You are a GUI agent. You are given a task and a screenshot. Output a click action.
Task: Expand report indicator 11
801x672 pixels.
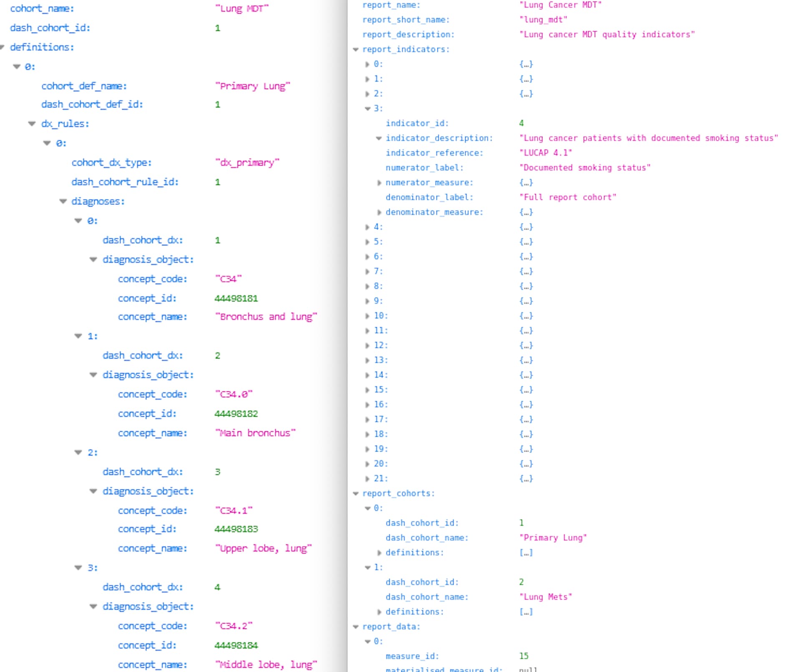pos(367,331)
